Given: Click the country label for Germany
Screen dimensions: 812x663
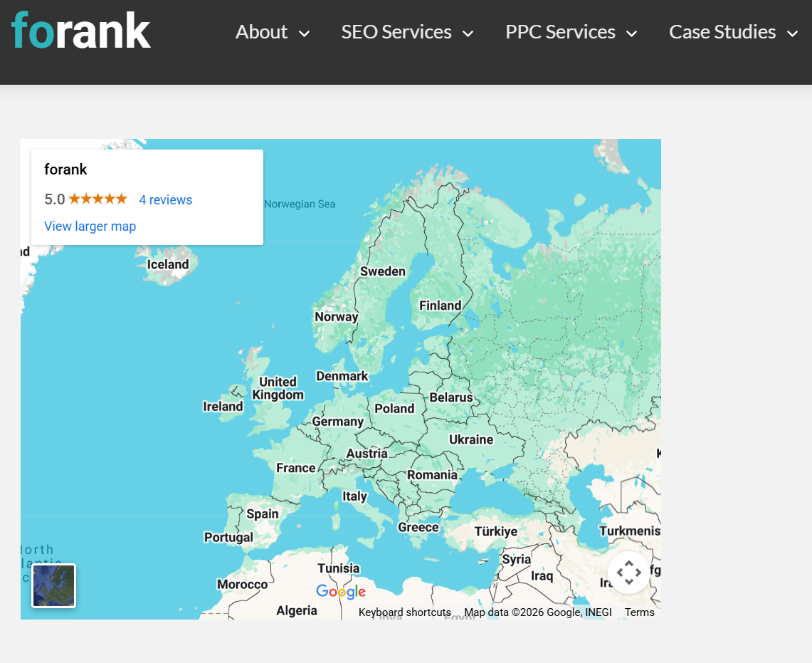Looking at the screenshot, I should coord(338,422).
